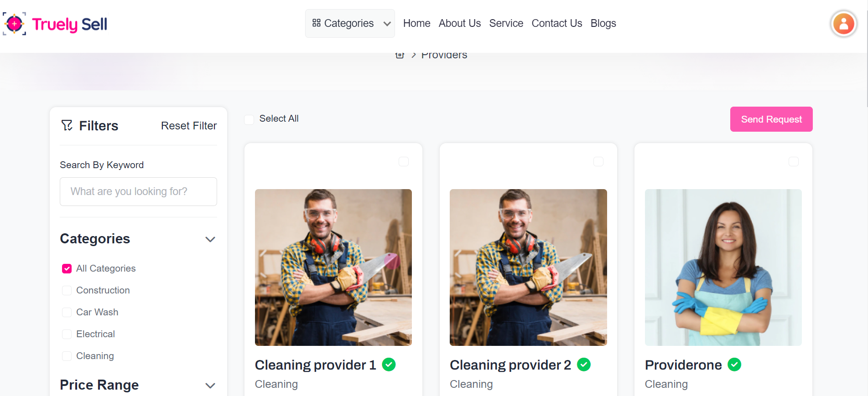
Task: Focus the Search By Keyword field
Action: coord(138,191)
